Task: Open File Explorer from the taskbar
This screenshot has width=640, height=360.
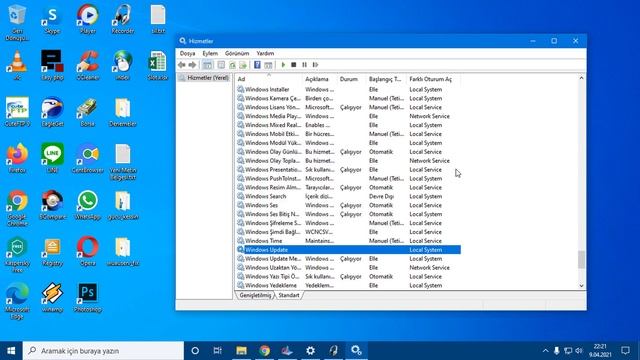Action: pyautogui.click(x=242, y=351)
